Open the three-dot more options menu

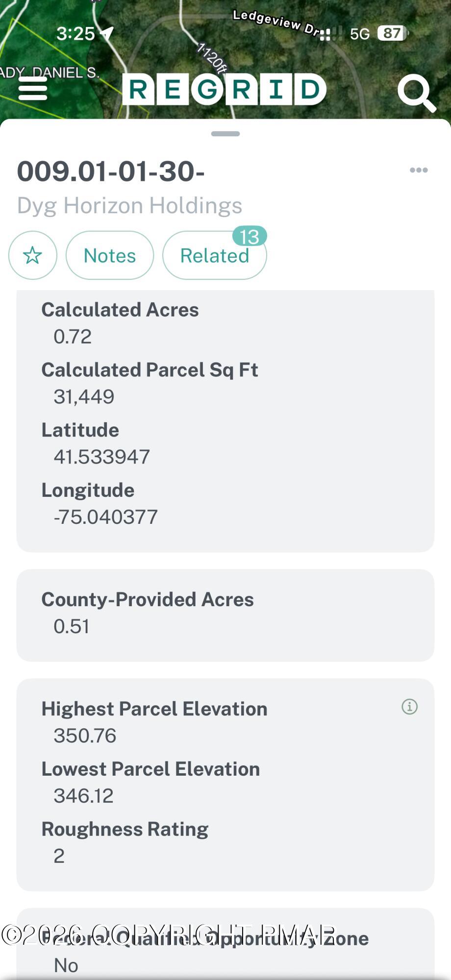tap(419, 170)
